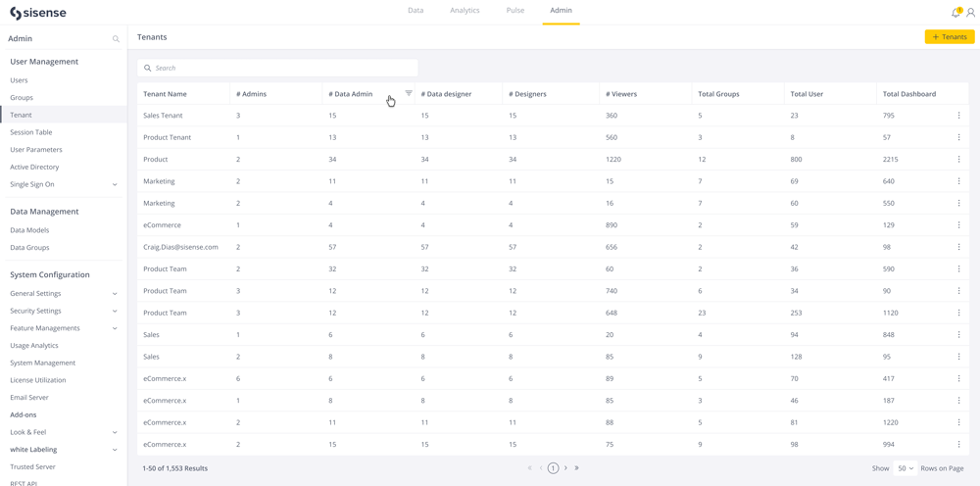980x486 pixels.
Task: Sort by # Viewers column header
Action: (622, 94)
